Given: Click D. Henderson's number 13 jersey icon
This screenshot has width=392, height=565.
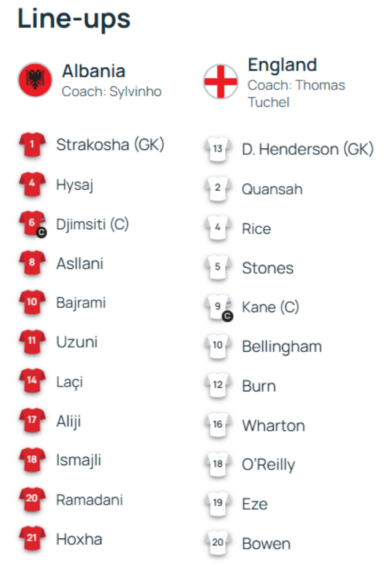Looking at the screenshot, I should [218, 150].
